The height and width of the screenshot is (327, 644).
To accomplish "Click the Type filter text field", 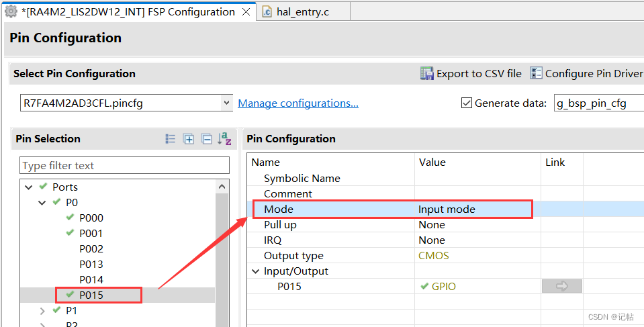I will [x=124, y=165].
